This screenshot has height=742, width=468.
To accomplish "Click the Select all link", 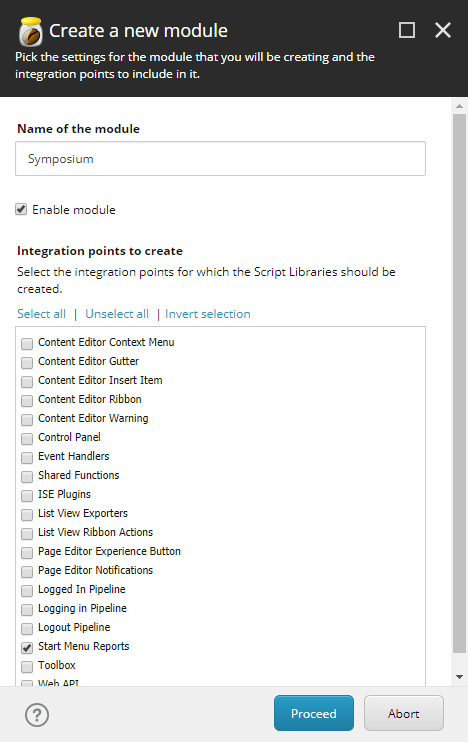I will [41, 314].
